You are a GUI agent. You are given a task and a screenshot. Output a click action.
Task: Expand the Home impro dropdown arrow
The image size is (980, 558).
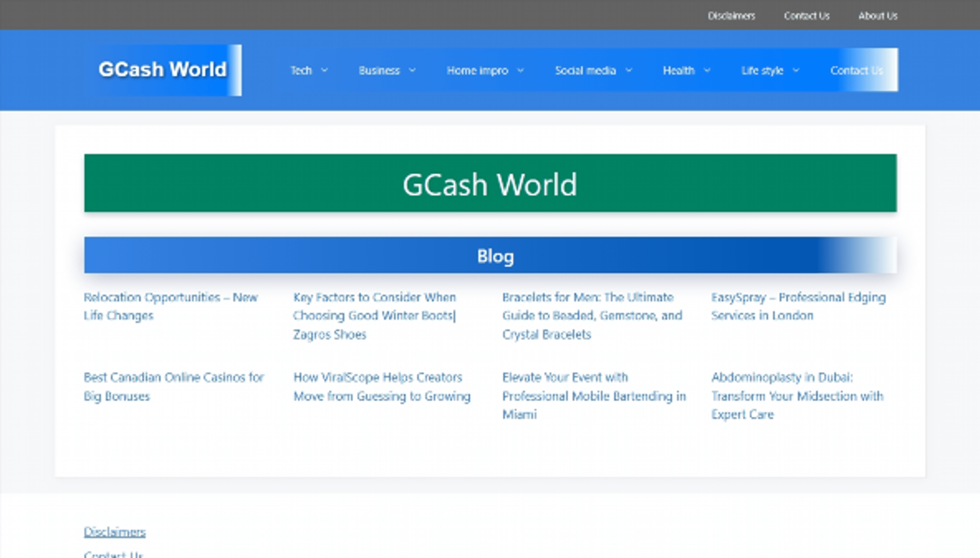pyautogui.click(x=521, y=70)
